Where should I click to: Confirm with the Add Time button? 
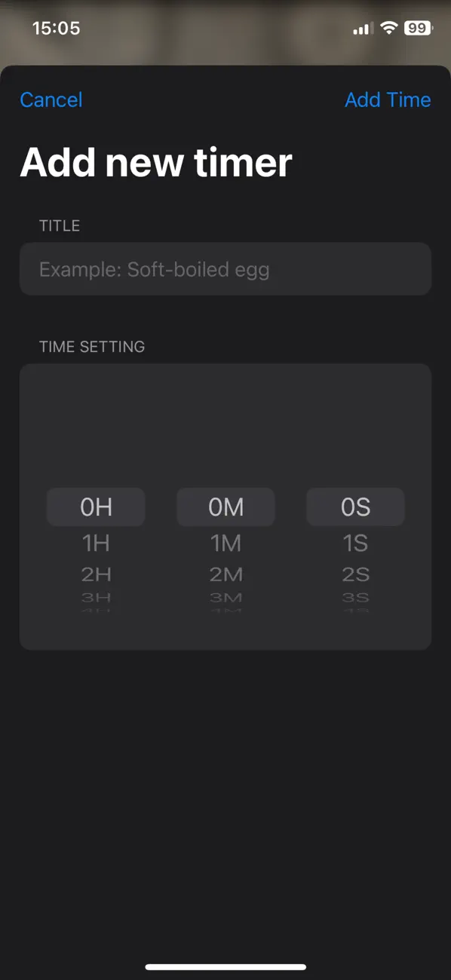point(388,100)
